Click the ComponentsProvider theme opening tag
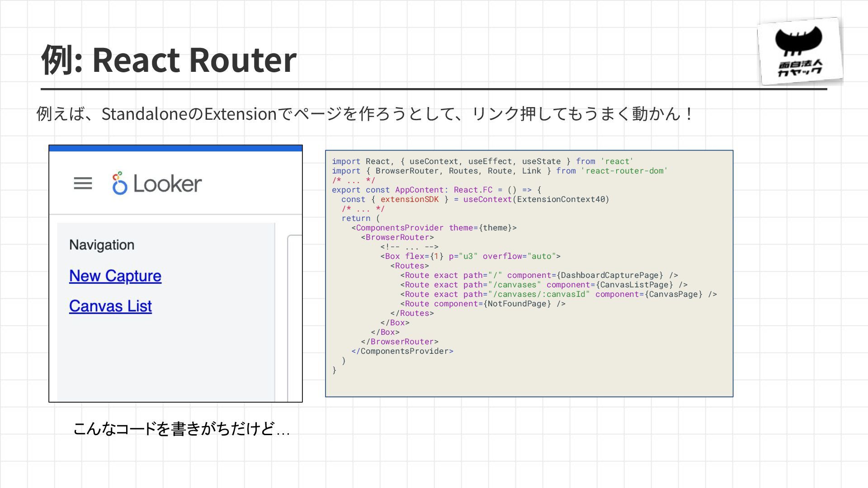The image size is (868, 488). point(434,228)
